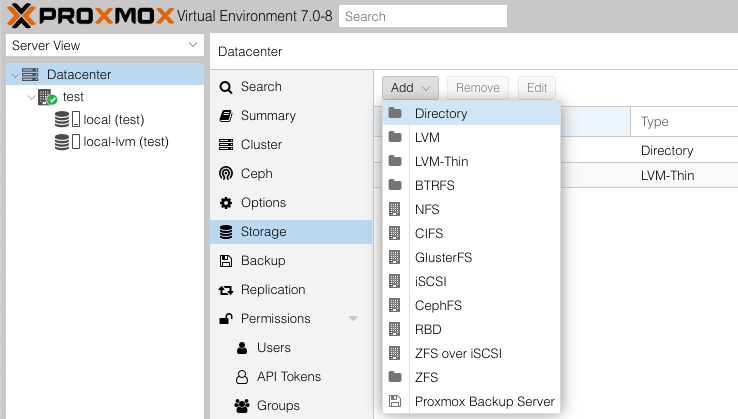Click the Datacenter panel title text
738x419 pixels.
[250, 52]
